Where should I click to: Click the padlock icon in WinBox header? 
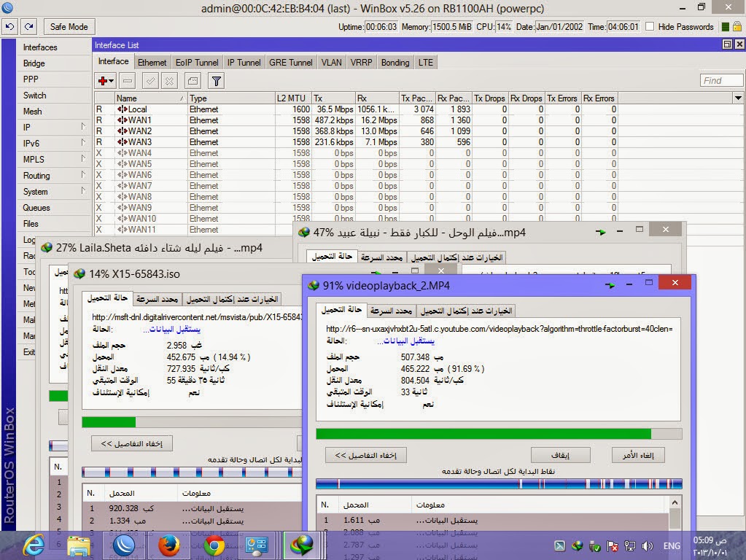point(737,27)
